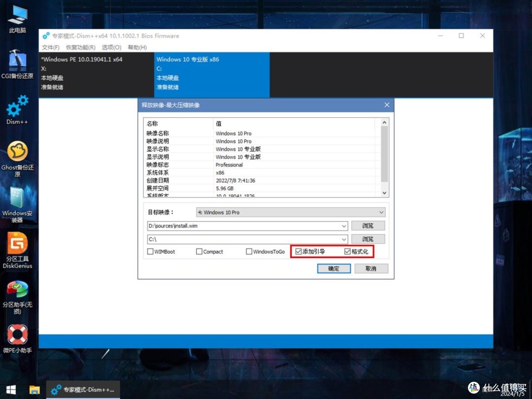Confirm with the 确定 button
Screen dimensions: 532x399
(x=334, y=269)
